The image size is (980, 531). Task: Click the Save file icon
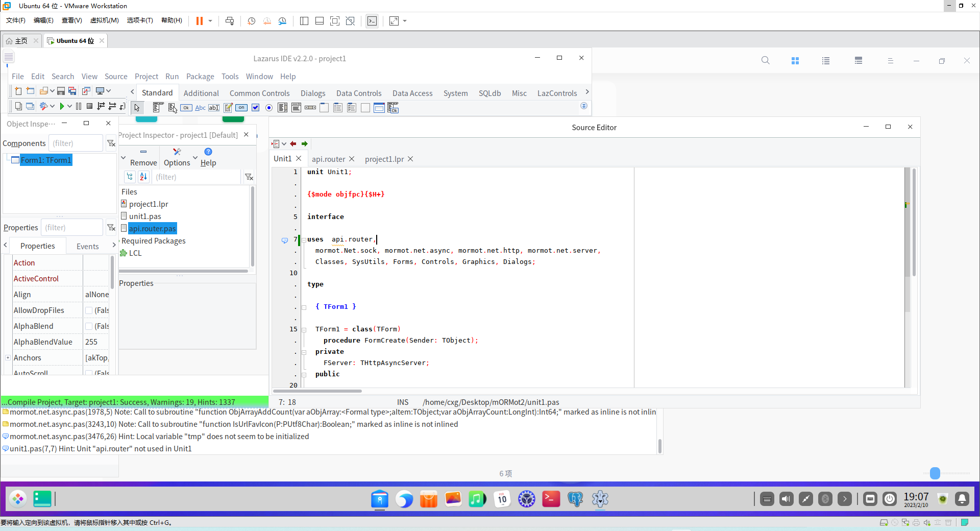point(61,91)
